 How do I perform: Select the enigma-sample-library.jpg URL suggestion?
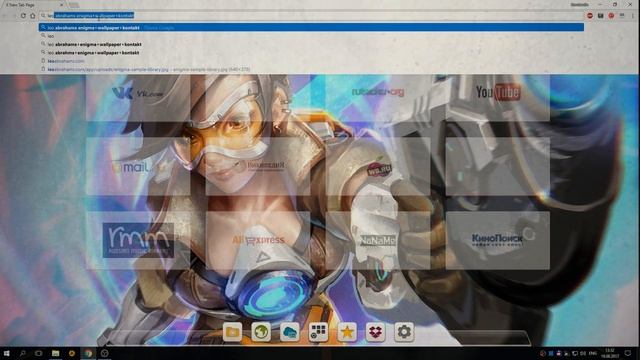(311, 69)
